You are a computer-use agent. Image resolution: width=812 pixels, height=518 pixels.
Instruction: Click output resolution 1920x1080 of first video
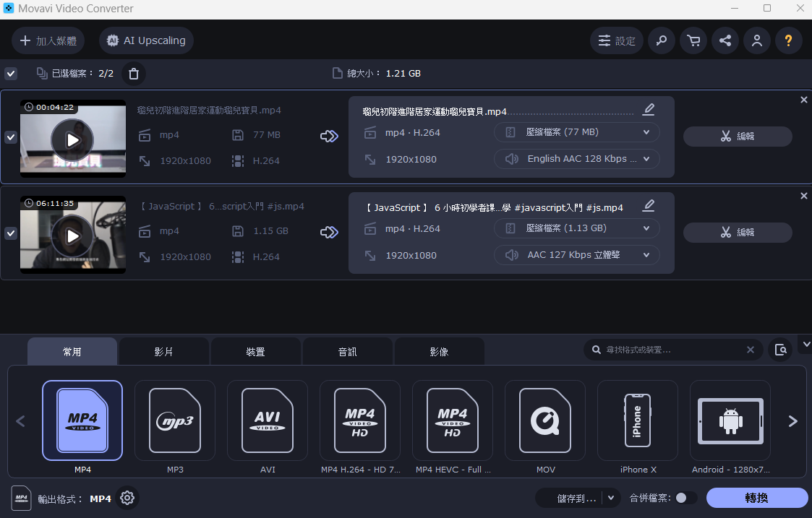[411, 160]
